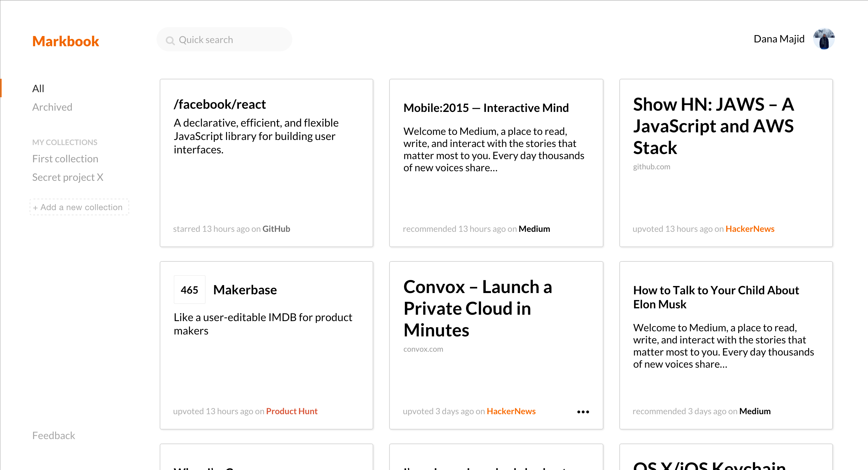This screenshot has height=470, width=868.
Task: Open the Feedback link
Action: coord(54,435)
